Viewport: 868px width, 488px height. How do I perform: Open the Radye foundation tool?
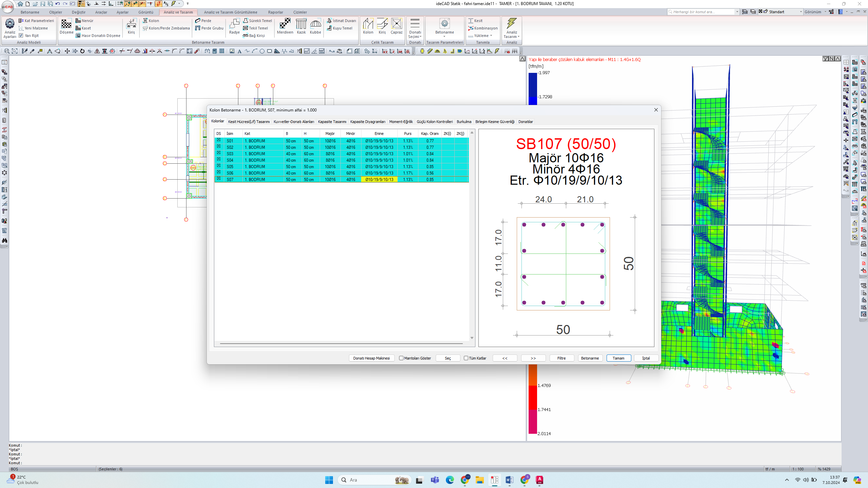(x=234, y=26)
